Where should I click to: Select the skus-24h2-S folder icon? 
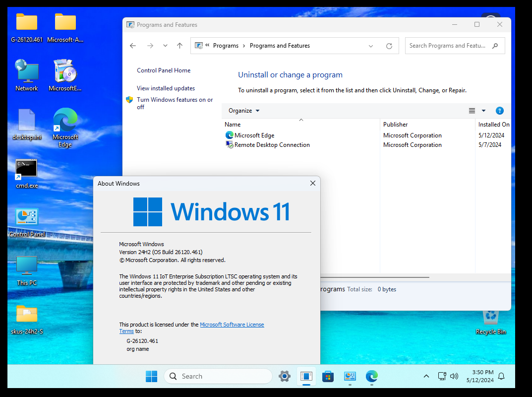click(x=26, y=320)
